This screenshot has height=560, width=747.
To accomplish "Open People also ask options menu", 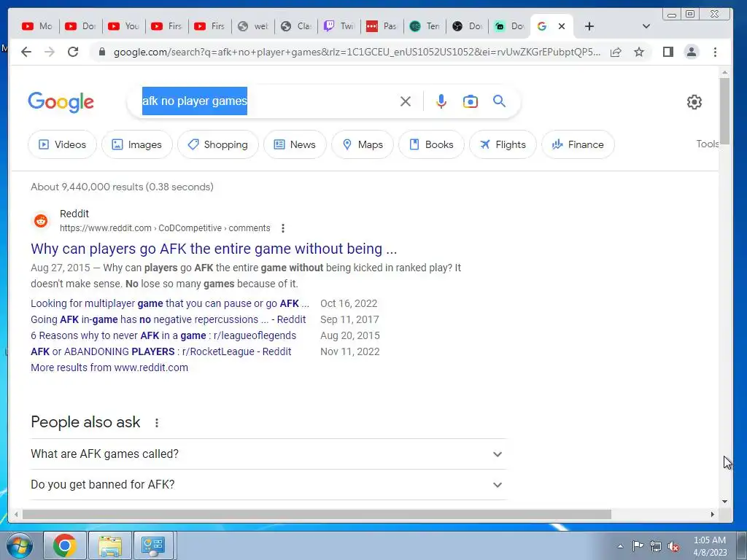I will tap(157, 422).
